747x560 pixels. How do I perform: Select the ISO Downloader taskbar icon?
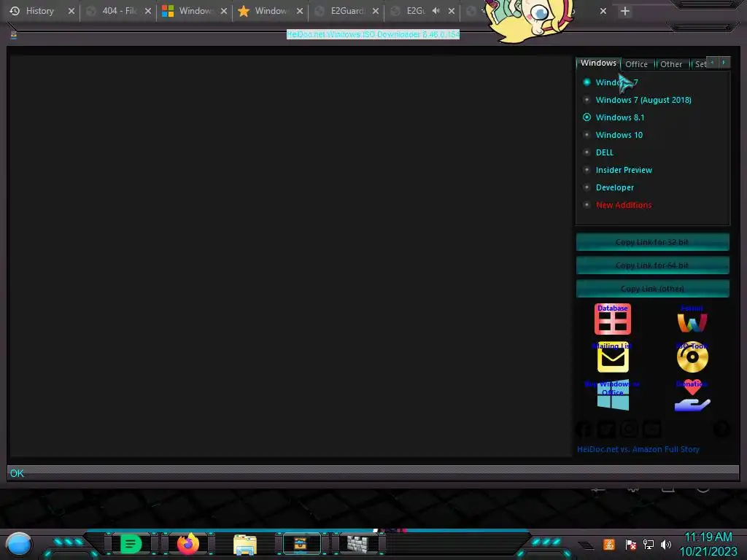(300, 544)
